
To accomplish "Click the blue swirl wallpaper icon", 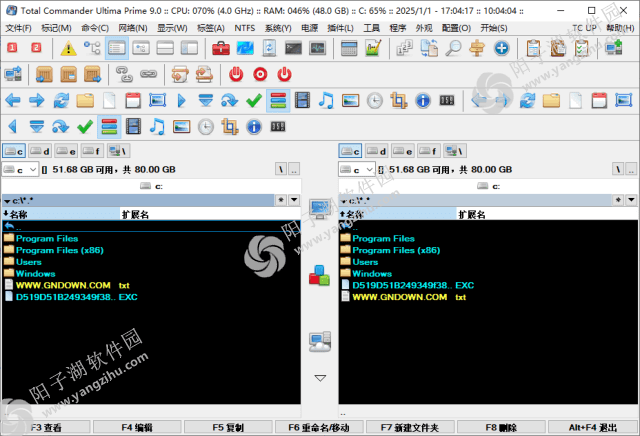I will tap(245, 48).
